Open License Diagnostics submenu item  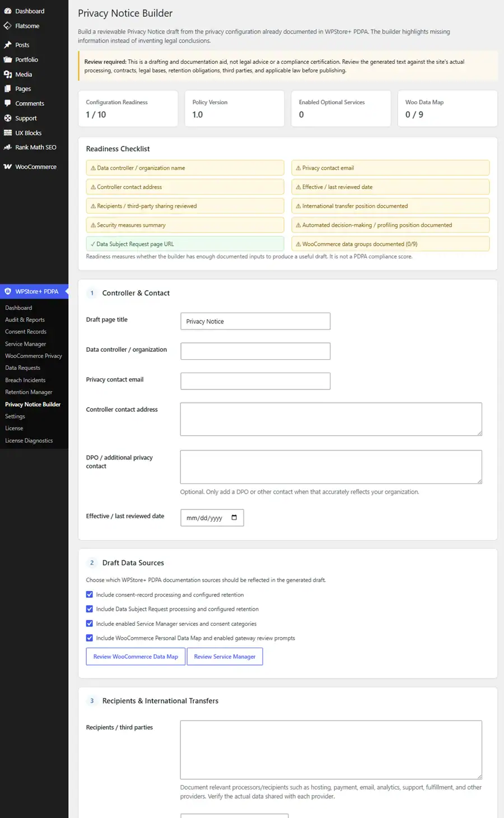click(29, 440)
